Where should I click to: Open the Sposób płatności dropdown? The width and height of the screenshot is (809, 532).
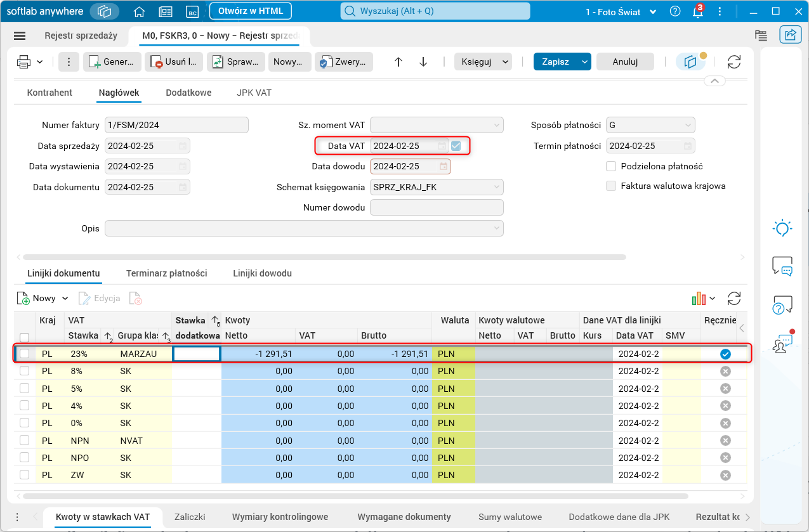point(688,125)
